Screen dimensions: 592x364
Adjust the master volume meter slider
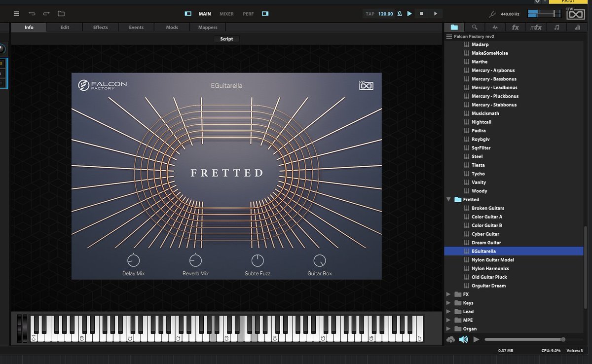pyautogui.click(x=545, y=14)
